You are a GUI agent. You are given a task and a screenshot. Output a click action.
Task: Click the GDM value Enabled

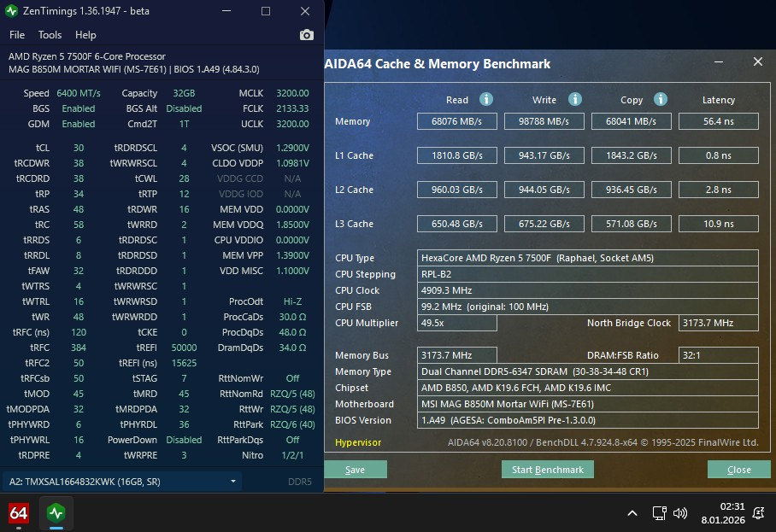coord(78,124)
